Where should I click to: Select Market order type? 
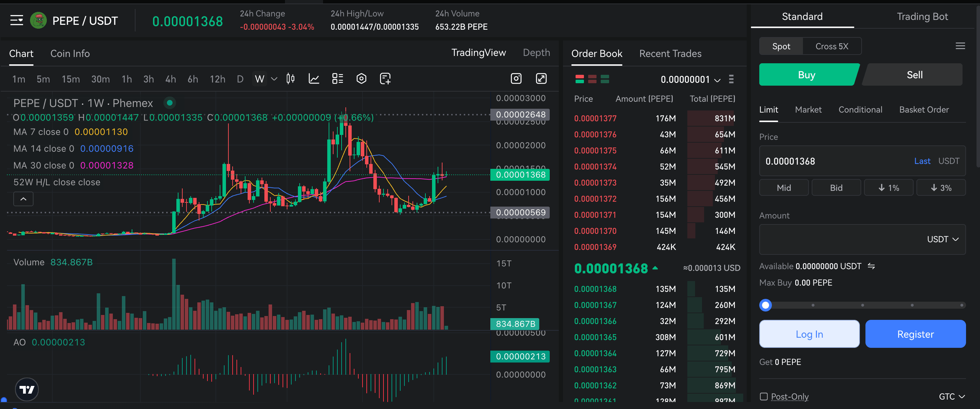tap(808, 110)
